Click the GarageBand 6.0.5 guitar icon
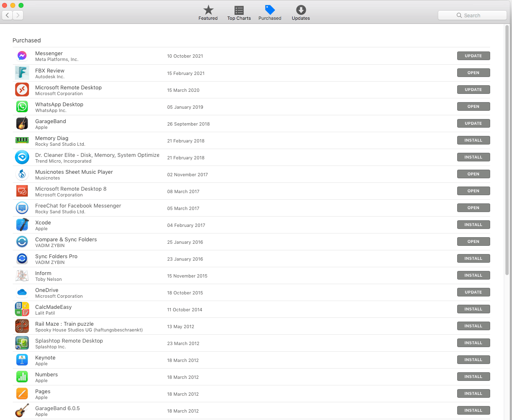Screen dimensions: 512x420 tap(22, 410)
